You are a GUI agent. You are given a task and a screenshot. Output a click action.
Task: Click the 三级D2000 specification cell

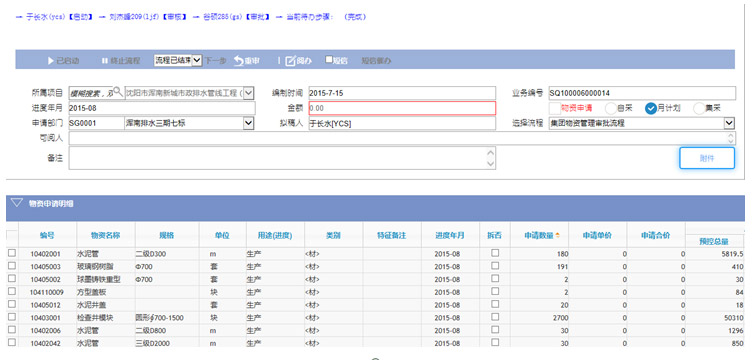pyautogui.click(x=167, y=344)
